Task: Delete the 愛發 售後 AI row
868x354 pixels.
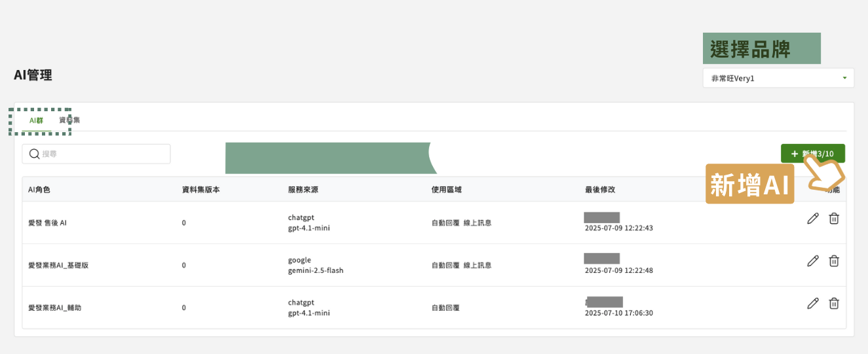Action: 834,219
